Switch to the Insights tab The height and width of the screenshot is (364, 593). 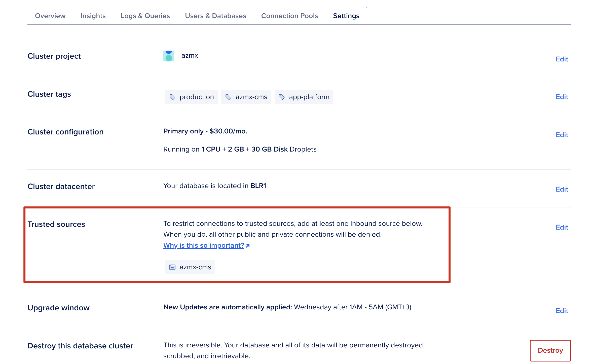pyautogui.click(x=93, y=16)
